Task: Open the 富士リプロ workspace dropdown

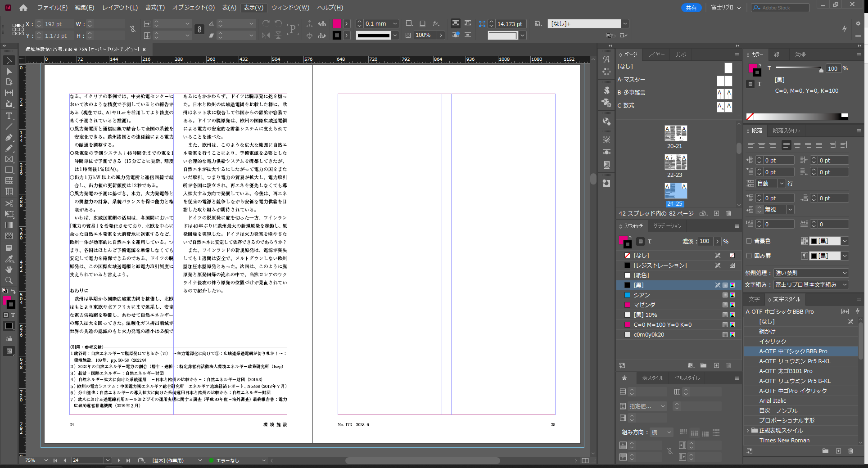Action: [x=726, y=8]
